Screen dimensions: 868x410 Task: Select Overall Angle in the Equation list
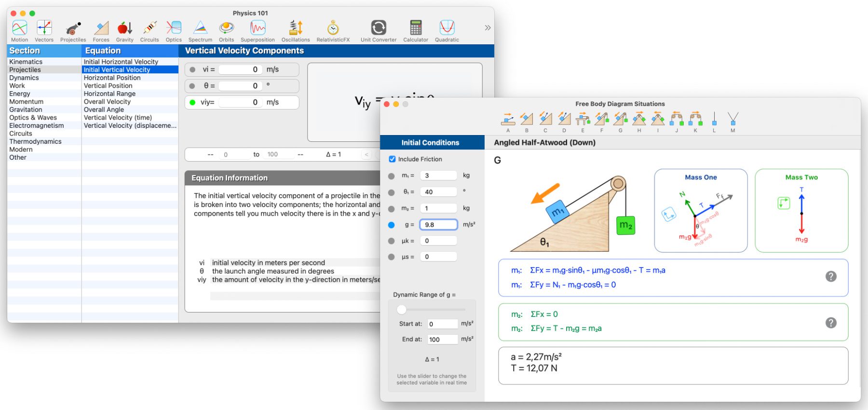point(104,109)
